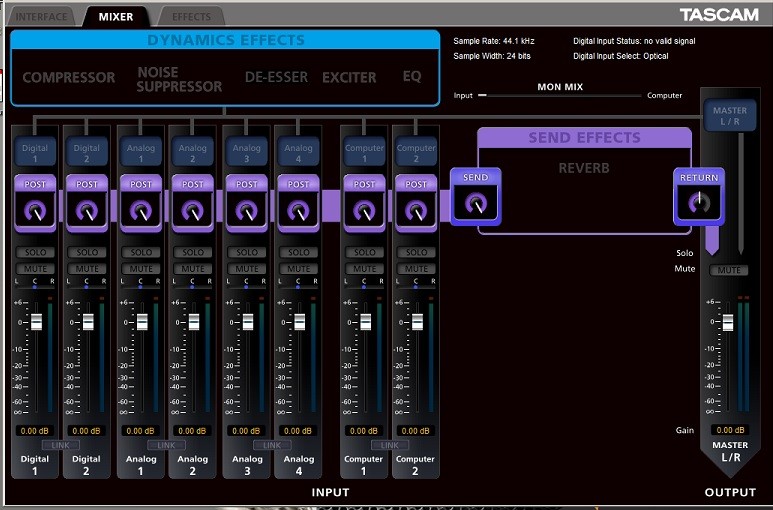Link Computer 1 and 2 channels
This screenshot has width=773, height=510.
tap(390, 444)
